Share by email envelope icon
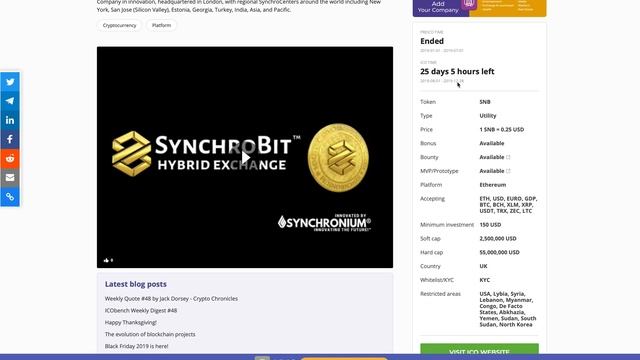640x360 pixels. [x=10, y=178]
